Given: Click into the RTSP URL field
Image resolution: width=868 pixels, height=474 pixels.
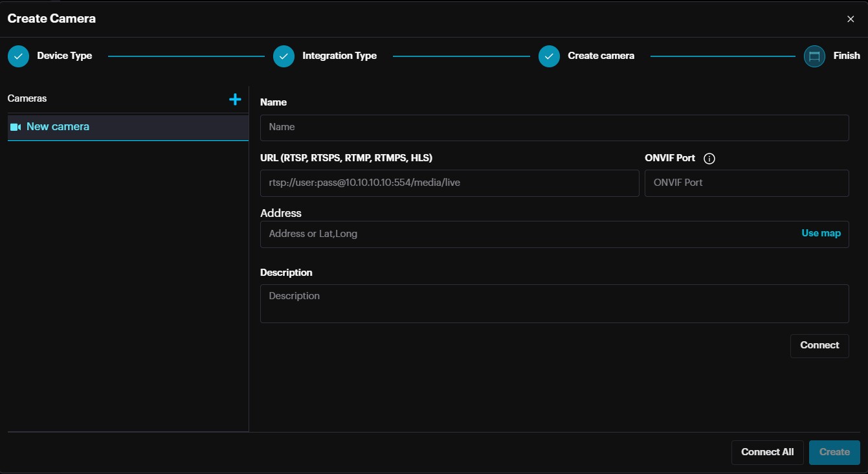Looking at the screenshot, I should 449,183.
